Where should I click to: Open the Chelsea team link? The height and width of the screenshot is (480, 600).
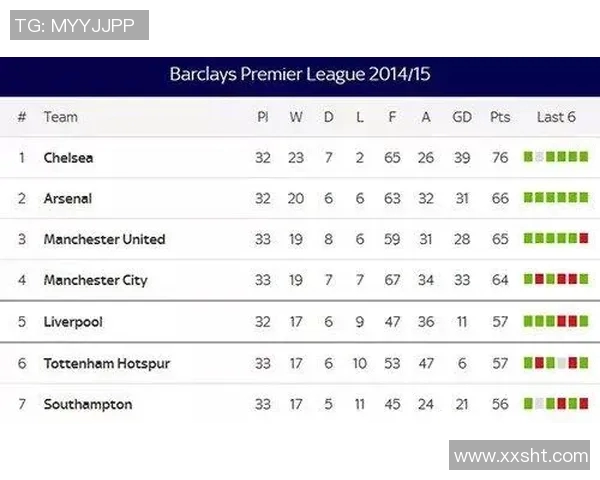pos(68,158)
